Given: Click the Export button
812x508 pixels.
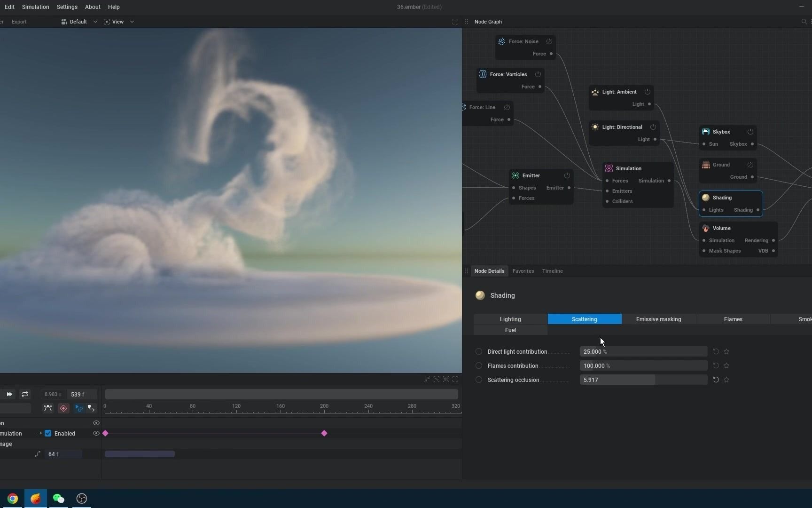Looking at the screenshot, I should pos(19,22).
